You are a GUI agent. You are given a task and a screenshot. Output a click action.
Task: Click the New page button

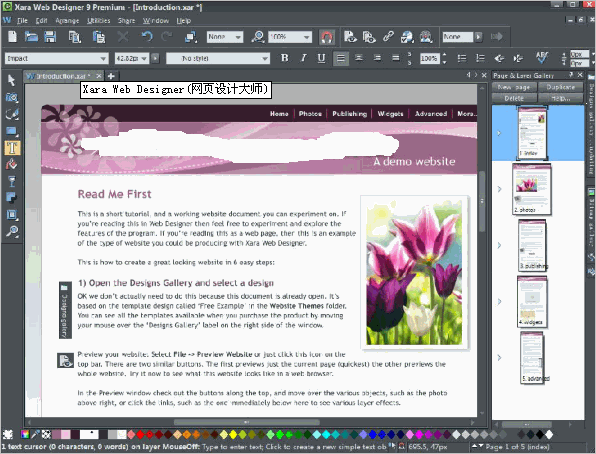514,87
